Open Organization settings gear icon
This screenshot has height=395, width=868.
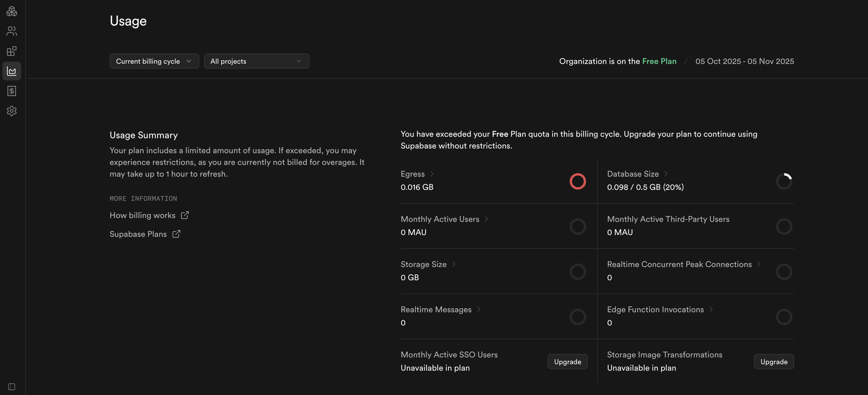click(11, 111)
